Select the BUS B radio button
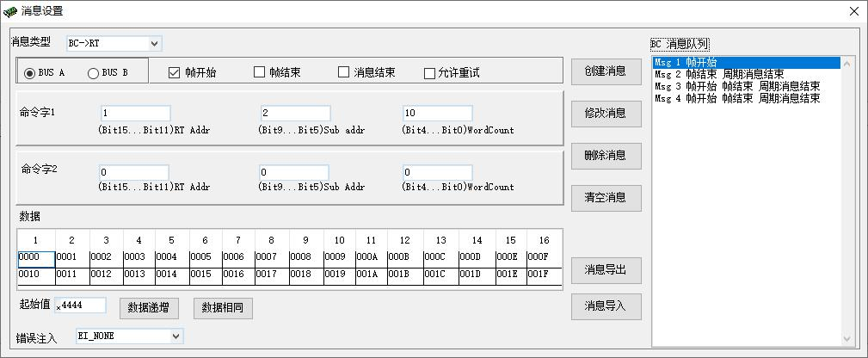This screenshot has width=868, height=358. tap(93, 73)
